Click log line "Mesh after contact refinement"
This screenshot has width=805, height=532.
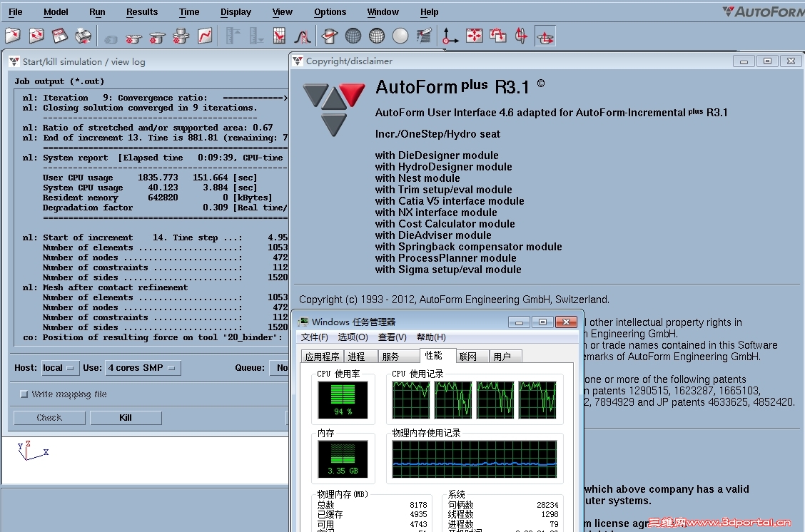(x=115, y=287)
